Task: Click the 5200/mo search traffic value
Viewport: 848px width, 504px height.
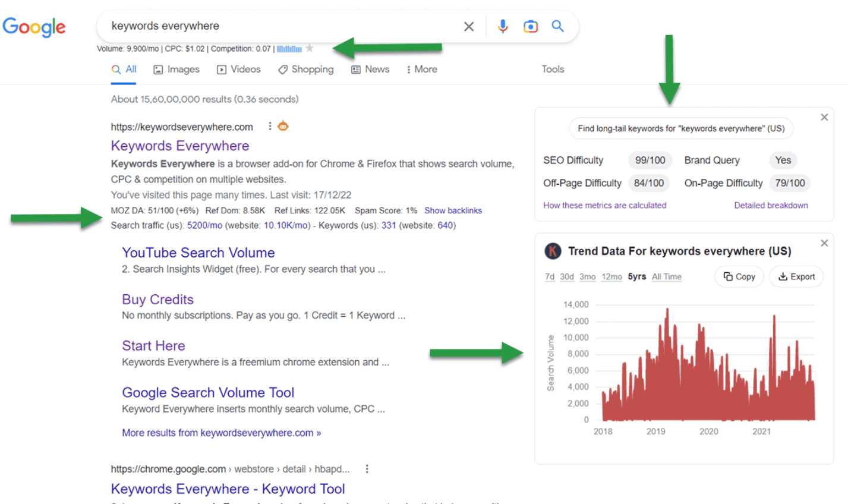Action: pyautogui.click(x=204, y=225)
